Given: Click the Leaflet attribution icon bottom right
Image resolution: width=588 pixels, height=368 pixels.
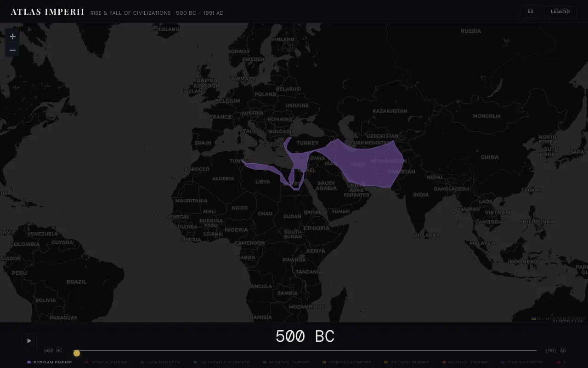Looking at the screenshot, I should coord(533,318).
